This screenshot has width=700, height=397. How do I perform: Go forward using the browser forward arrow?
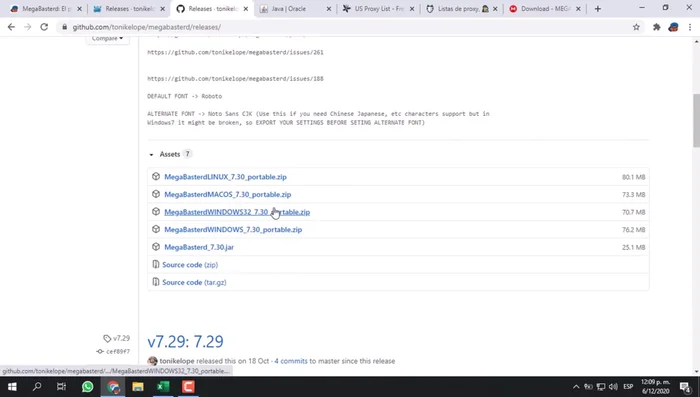(28, 27)
